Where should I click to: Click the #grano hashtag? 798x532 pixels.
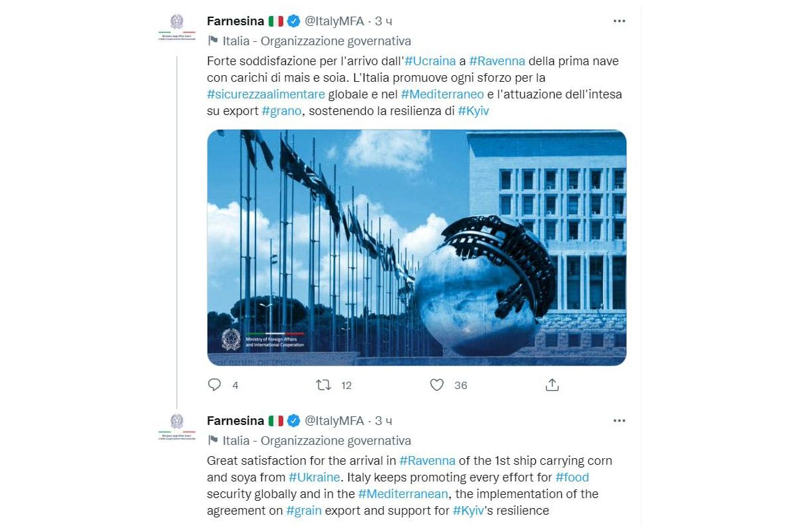point(283,111)
